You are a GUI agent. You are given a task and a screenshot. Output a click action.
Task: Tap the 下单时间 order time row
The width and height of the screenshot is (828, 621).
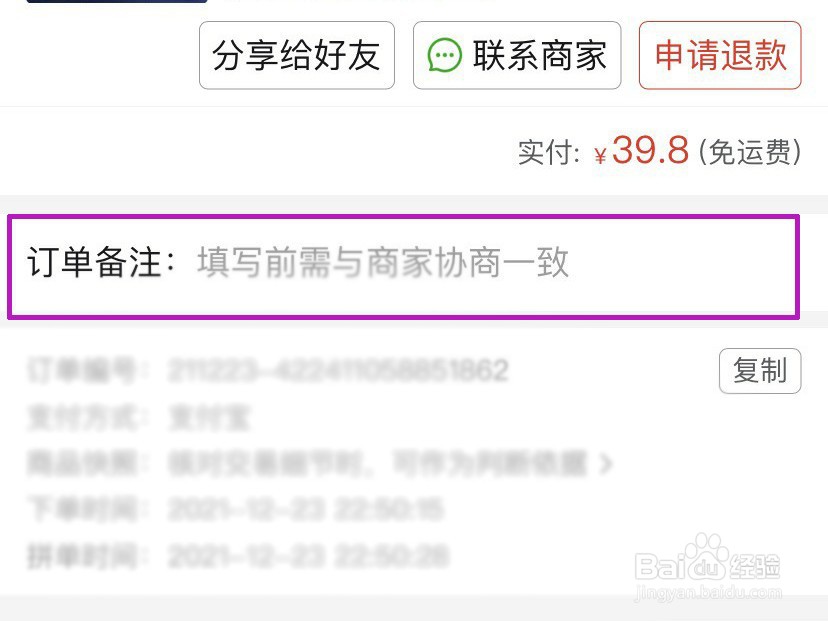235,510
